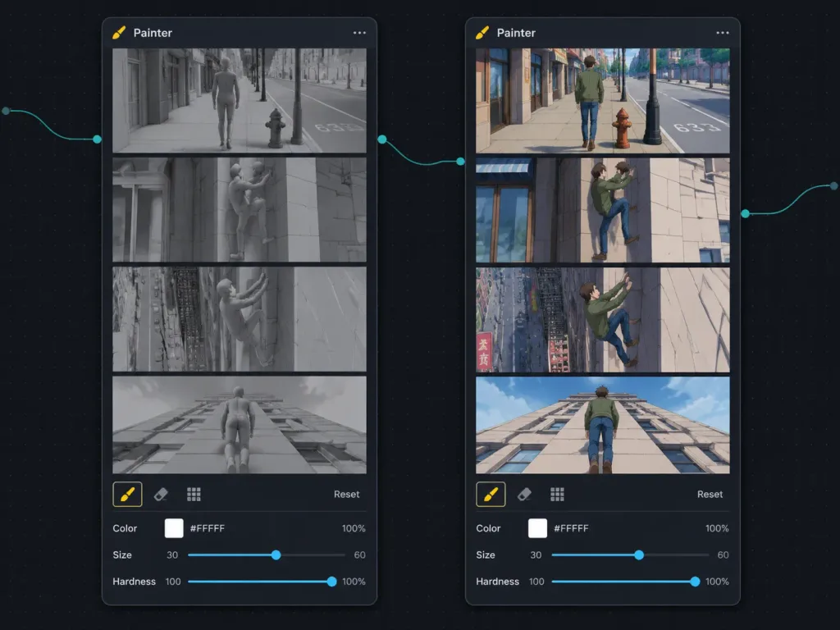Click the input port of the colored Painter node
The image size is (840, 630).
[461, 162]
